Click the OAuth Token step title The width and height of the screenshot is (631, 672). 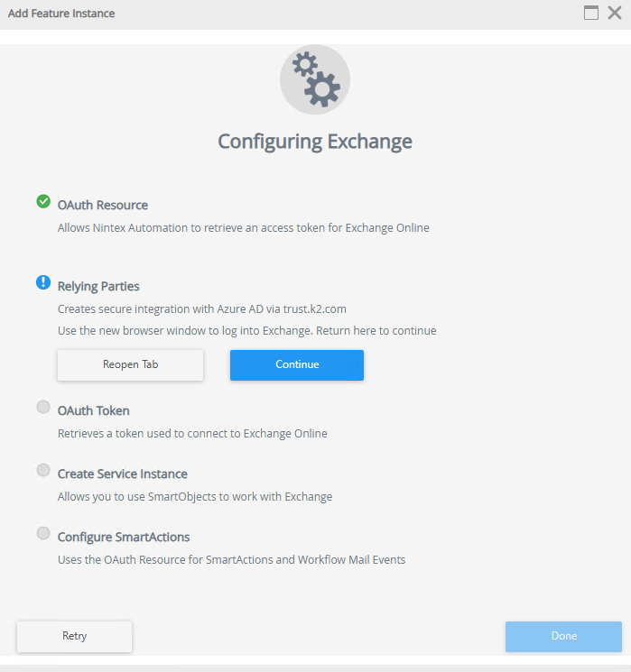pyautogui.click(x=94, y=410)
